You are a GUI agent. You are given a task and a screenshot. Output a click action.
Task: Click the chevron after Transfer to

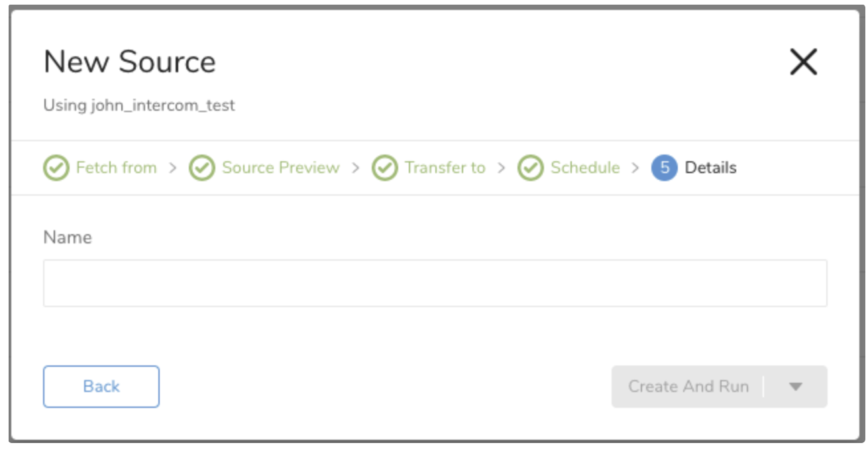[x=502, y=168]
